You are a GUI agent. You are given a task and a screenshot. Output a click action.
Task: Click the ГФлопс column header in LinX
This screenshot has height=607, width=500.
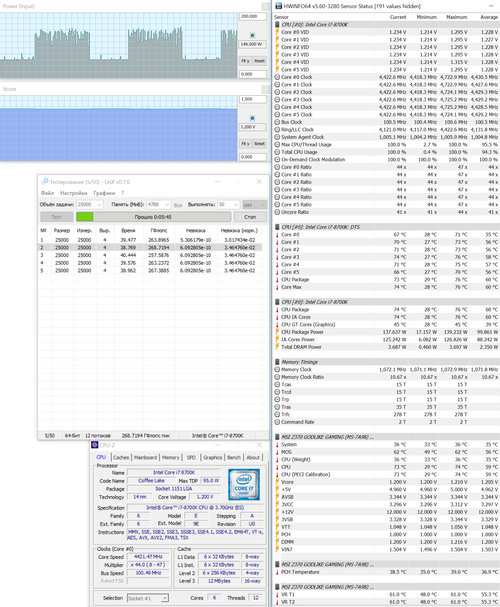(159, 230)
